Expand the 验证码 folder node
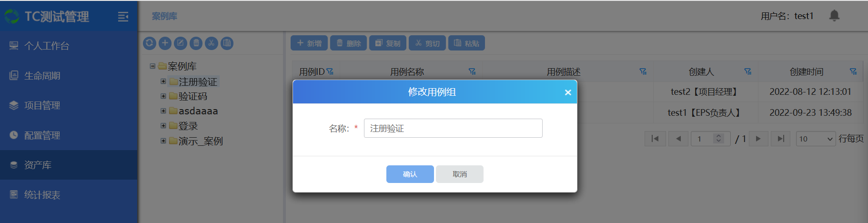The image size is (868, 223). point(163,96)
